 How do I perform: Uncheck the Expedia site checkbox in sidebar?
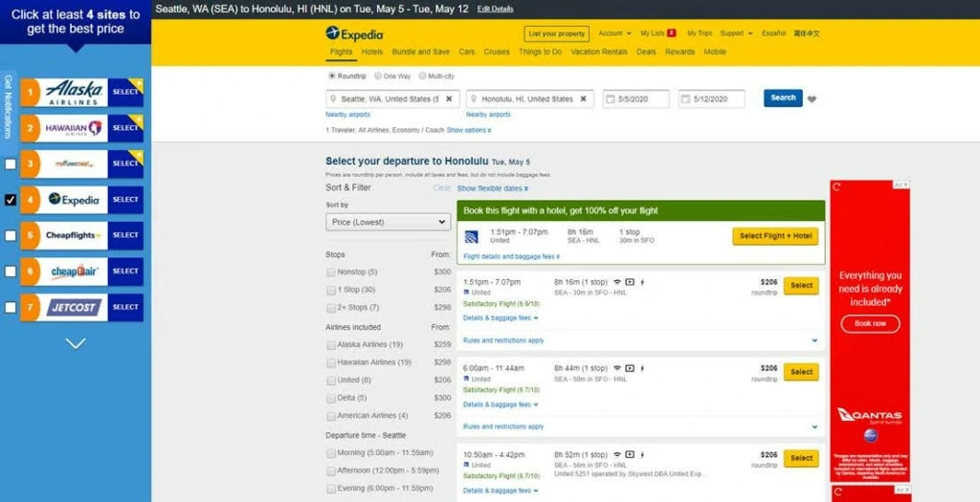click(10, 200)
